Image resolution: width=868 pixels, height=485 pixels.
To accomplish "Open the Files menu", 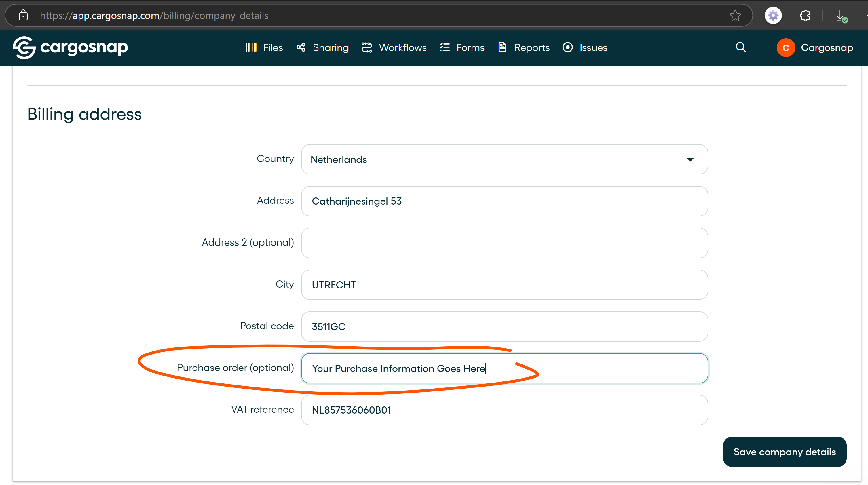I will click(x=264, y=47).
